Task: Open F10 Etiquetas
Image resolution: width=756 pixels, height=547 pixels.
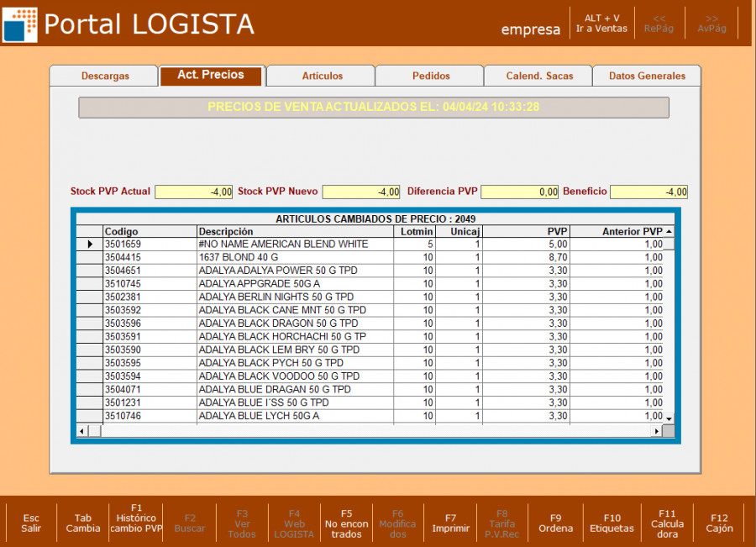Action: point(612,523)
